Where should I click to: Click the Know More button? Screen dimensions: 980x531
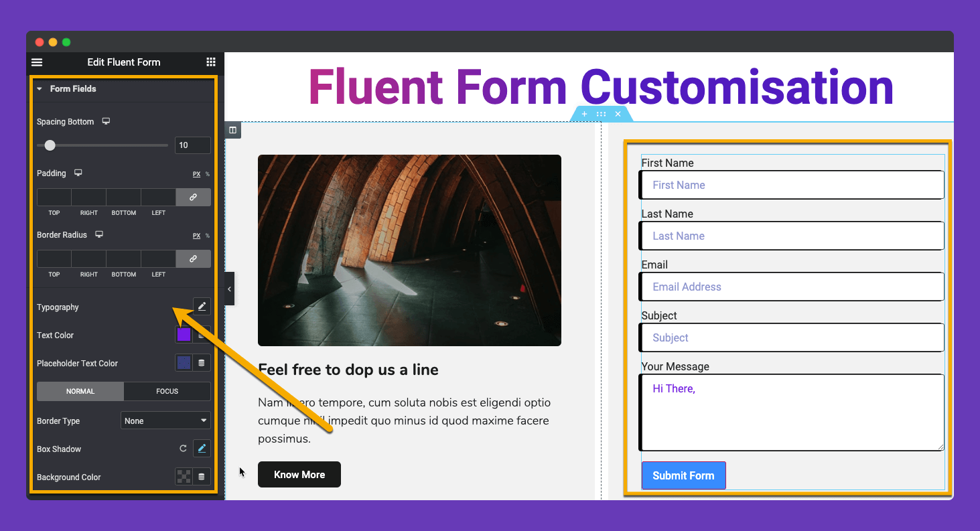point(299,474)
